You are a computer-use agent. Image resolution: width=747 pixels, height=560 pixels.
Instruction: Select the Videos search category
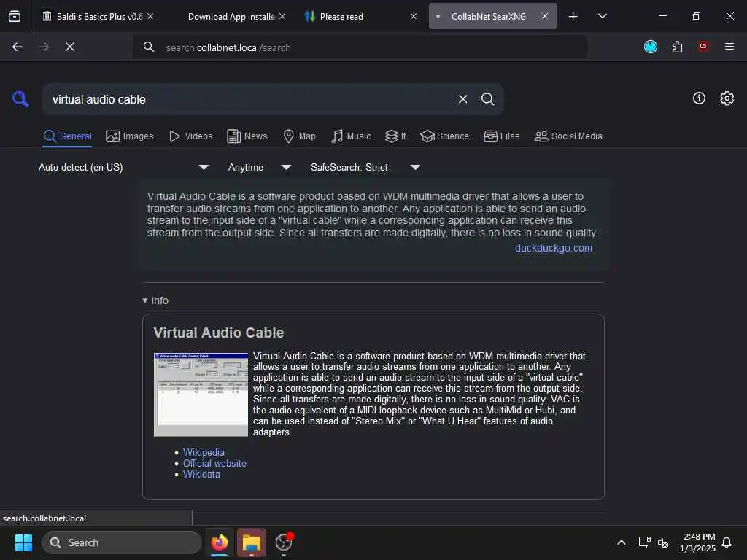190,136
